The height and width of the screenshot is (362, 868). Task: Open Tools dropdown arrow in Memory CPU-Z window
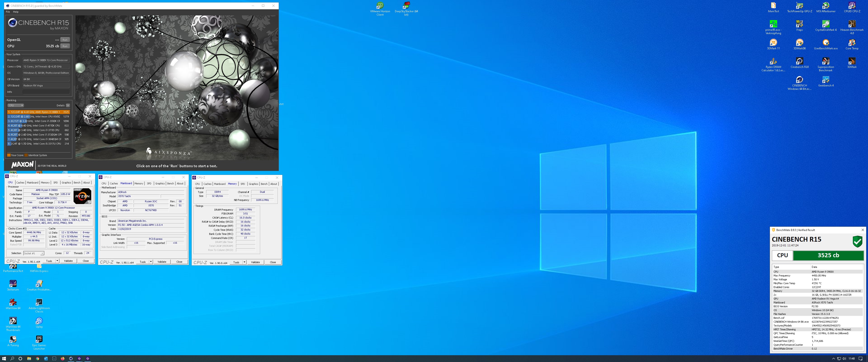pos(244,262)
